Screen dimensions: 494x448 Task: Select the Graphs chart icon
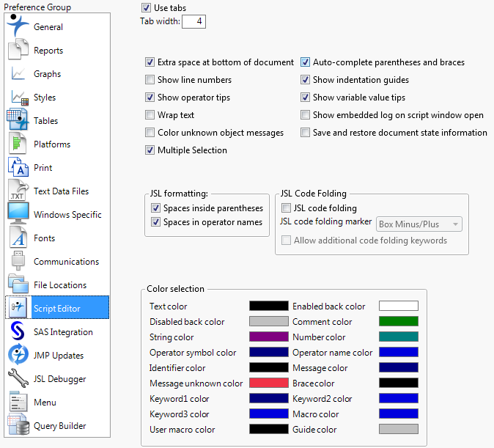[18, 74]
